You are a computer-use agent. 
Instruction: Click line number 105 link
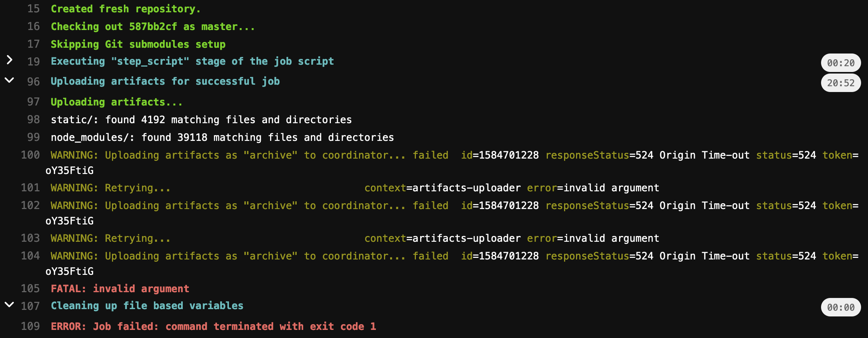(30, 288)
